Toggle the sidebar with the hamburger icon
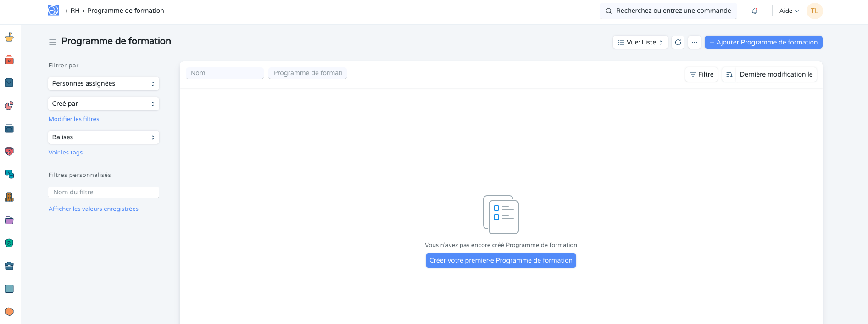The width and height of the screenshot is (868, 324). point(53,42)
